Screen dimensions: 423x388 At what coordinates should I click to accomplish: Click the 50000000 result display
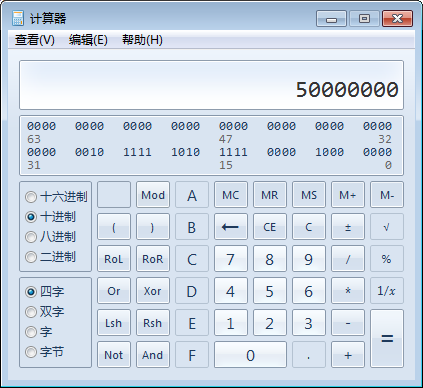click(x=211, y=85)
